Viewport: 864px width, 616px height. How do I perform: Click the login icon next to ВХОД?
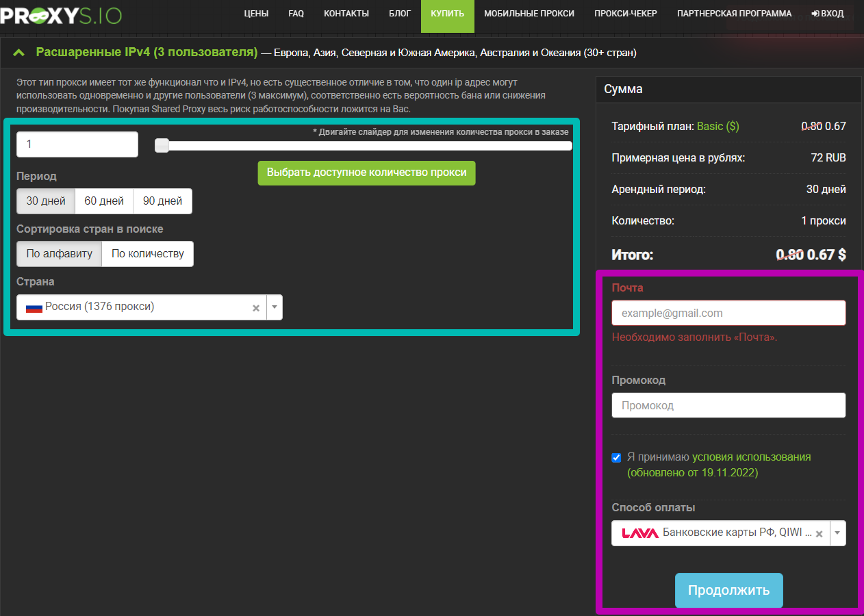[x=815, y=14]
